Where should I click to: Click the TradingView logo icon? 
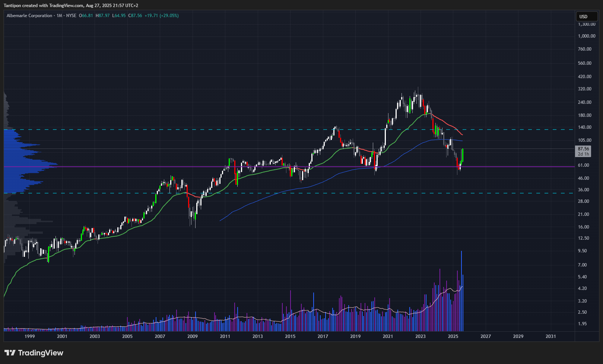pyautogui.click(x=10, y=353)
